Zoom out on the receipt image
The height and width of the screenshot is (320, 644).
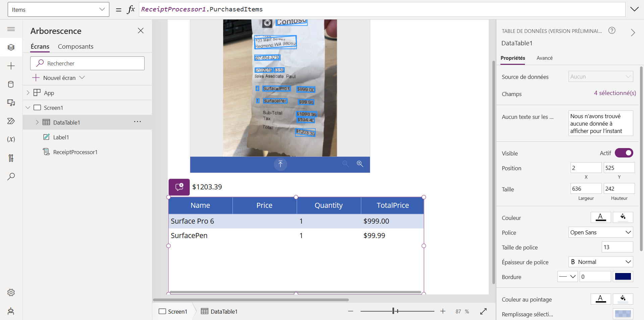pos(345,164)
